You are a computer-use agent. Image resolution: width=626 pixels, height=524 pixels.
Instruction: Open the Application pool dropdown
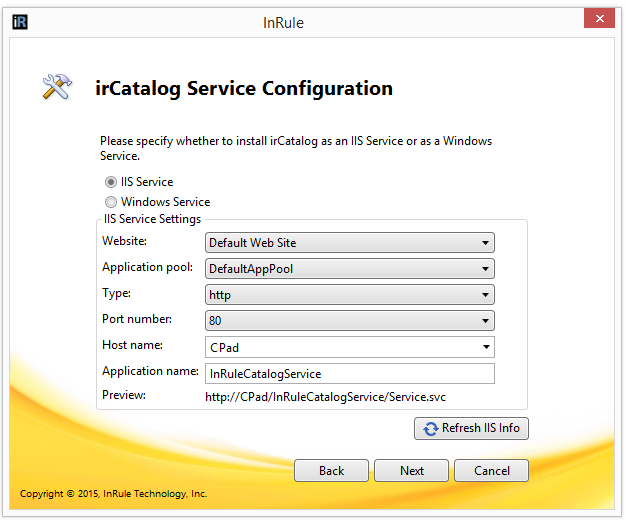coord(350,269)
